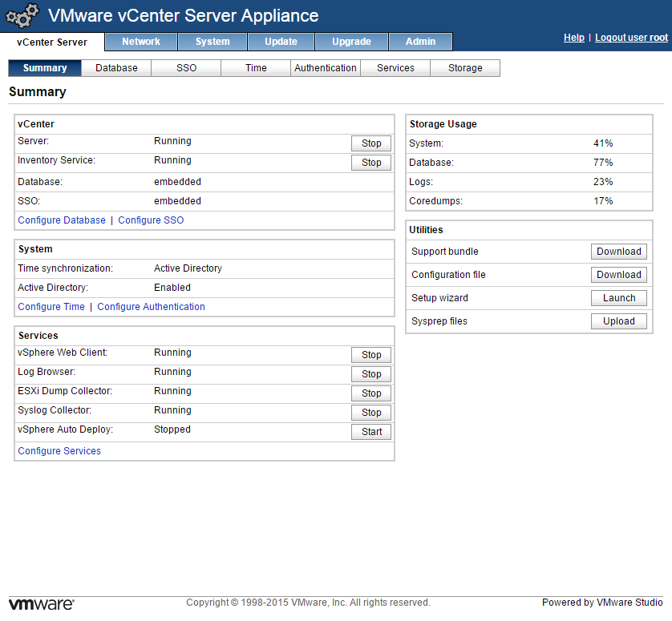Upload Sysprep files
672x621 pixels.
(x=619, y=321)
